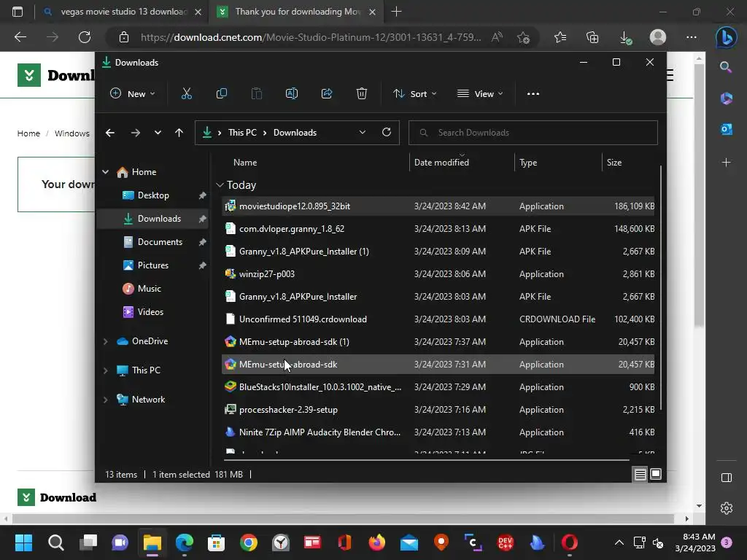Click Edge sidebar search icon
This screenshot has height=560, width=747.
point(726,67)
